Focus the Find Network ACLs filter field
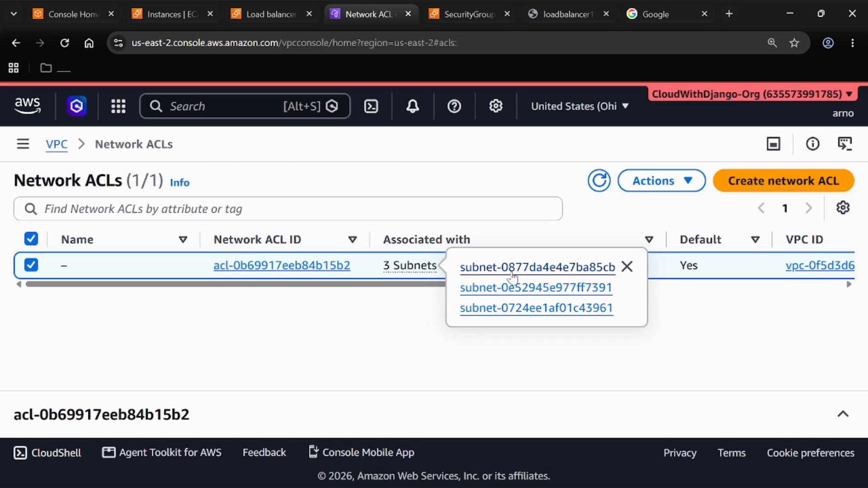Screen dimensions: 868x488 (x=288, y=209)
